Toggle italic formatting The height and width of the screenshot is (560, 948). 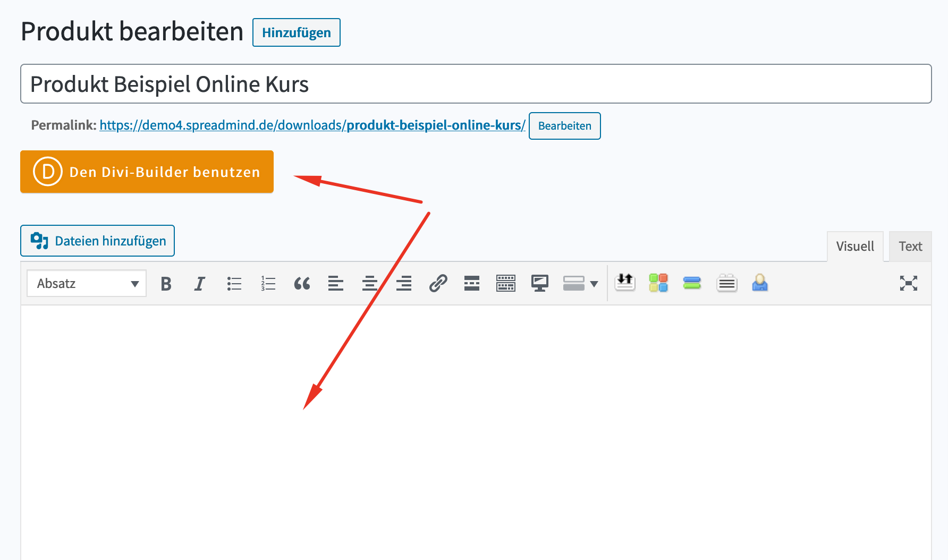pyautogui.click(x=200, y=284)
